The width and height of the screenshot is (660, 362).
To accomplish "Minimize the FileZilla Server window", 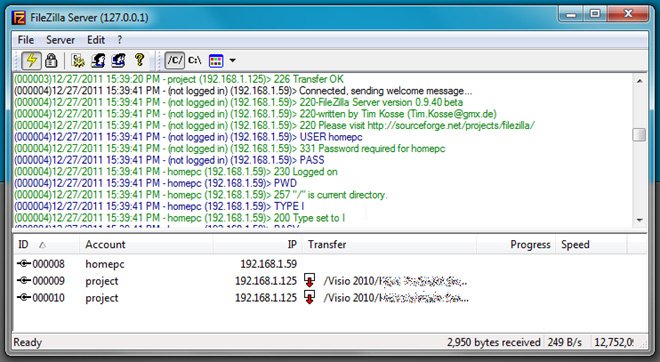I will click(x=571, y=14).
